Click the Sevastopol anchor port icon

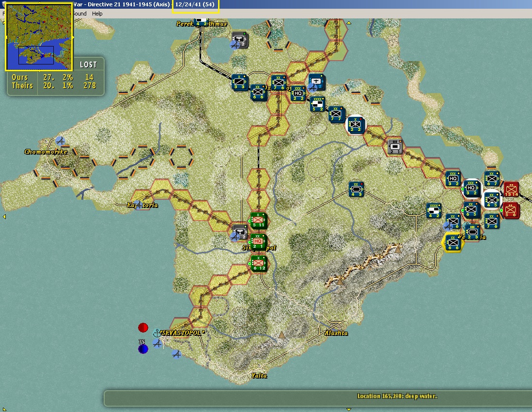click(x=156, y=333)
